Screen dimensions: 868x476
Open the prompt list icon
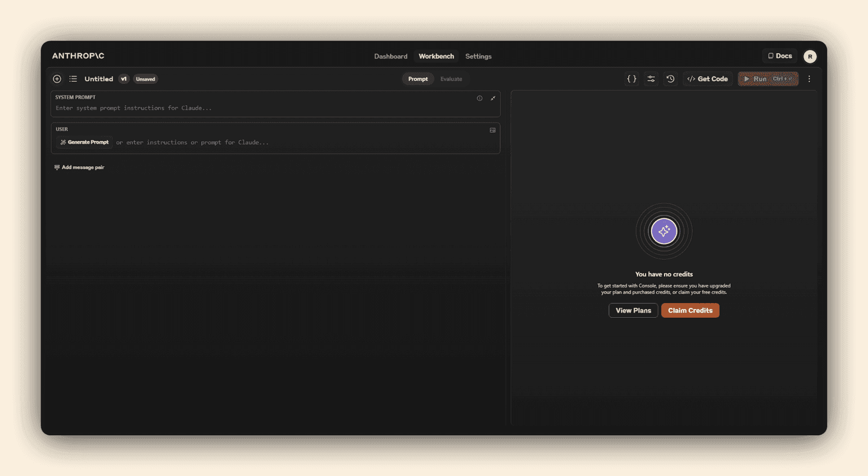(73, 79)
